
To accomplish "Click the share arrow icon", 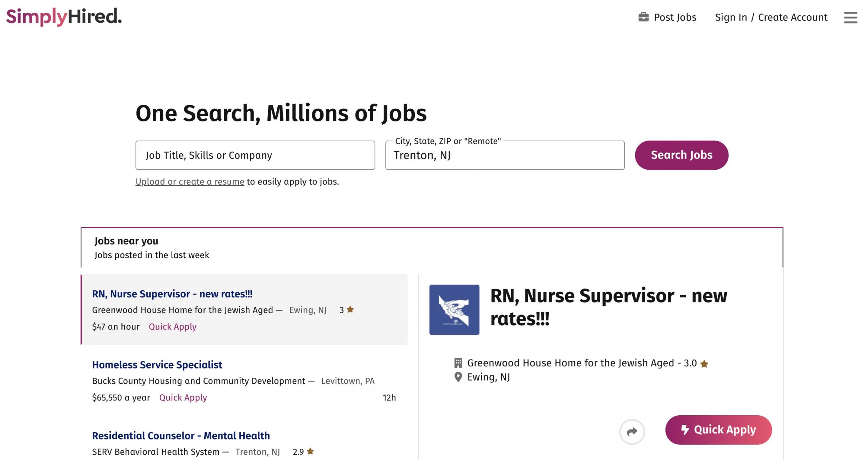I will [x=632, y=432].
